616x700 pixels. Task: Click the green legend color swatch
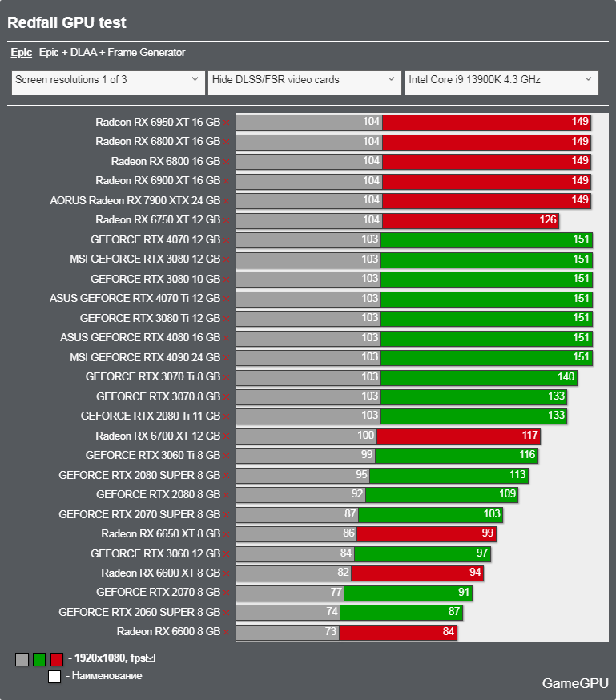pos(39,659)
